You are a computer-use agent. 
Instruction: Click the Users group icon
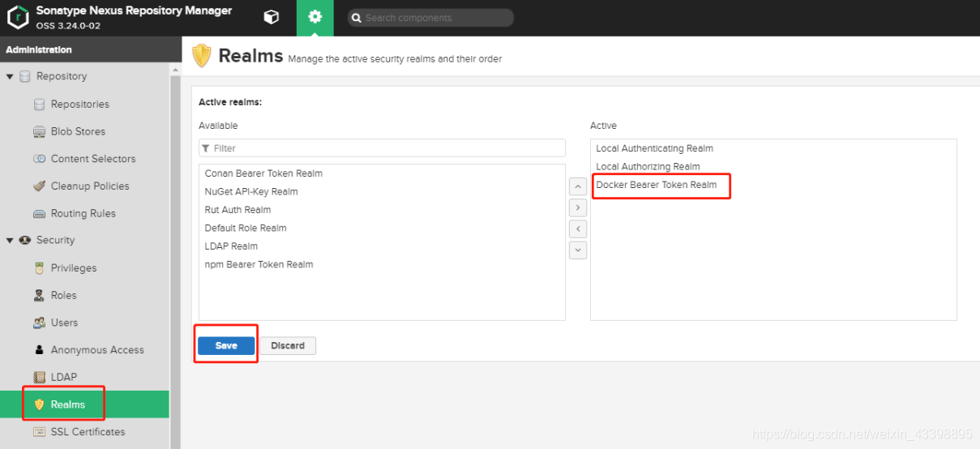point(39,323)
